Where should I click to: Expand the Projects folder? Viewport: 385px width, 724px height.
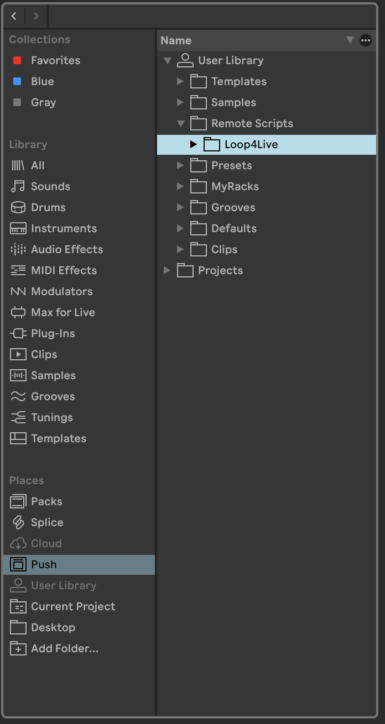coord(167,271)
